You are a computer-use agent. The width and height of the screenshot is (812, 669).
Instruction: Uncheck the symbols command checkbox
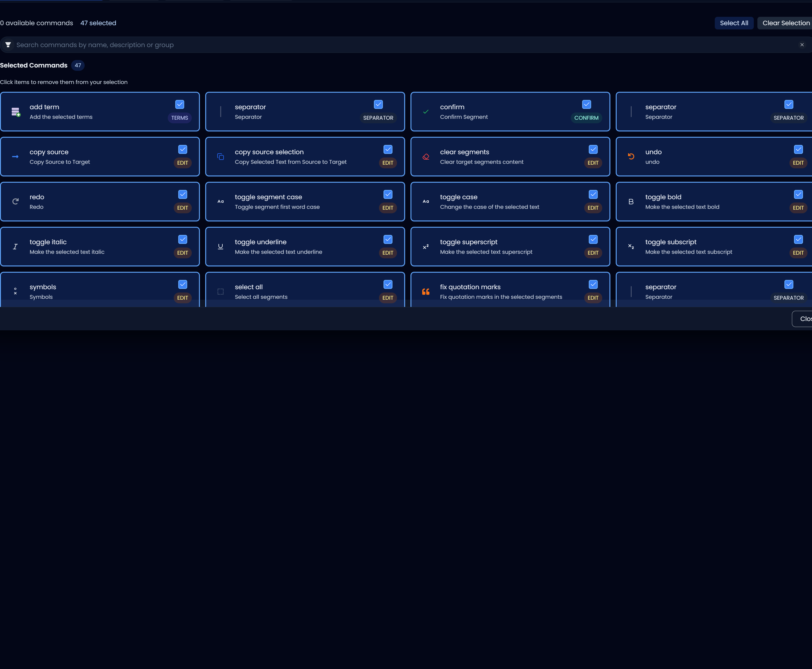click(x=182, y=284)
